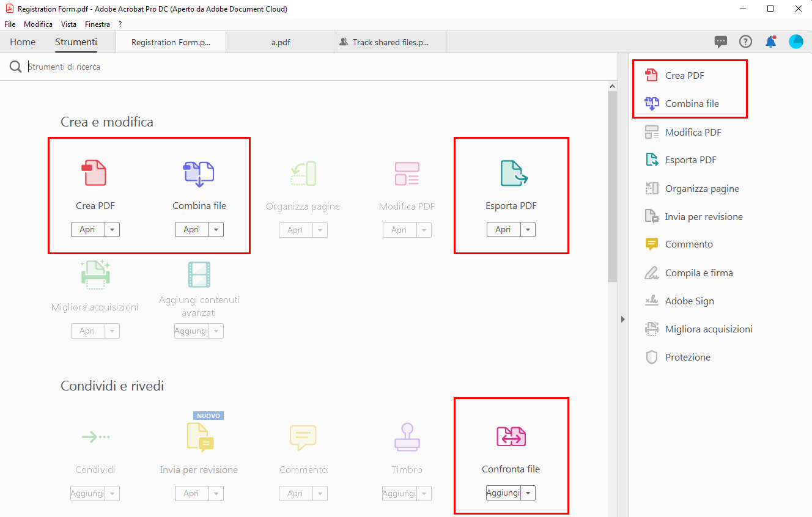Select Compila e firma pen icon in sidebar

(x=652, y=273)
